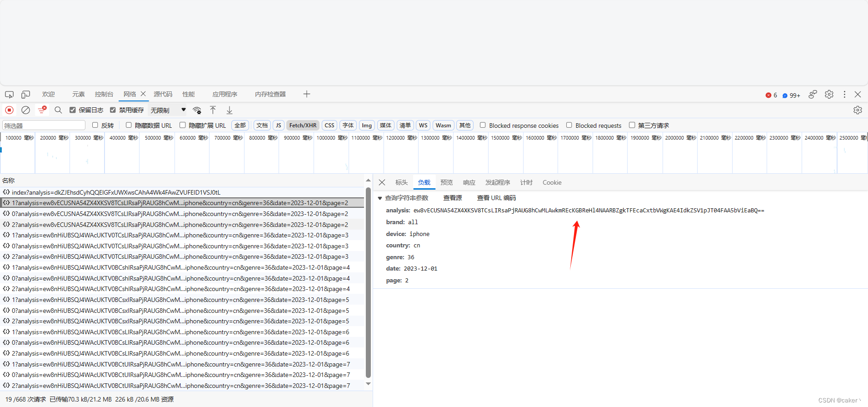
Task: Switch to 控制台 panel tab
Action: (x=104, y=94)
